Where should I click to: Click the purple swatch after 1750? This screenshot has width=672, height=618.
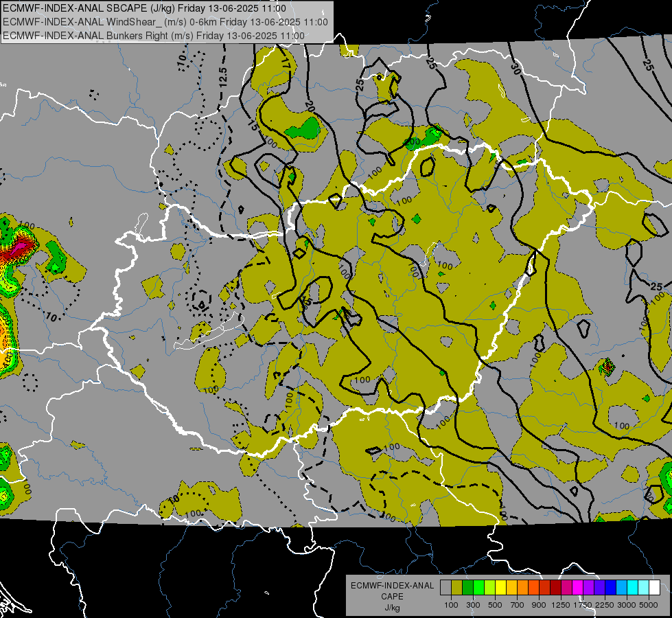pos(588,588)
